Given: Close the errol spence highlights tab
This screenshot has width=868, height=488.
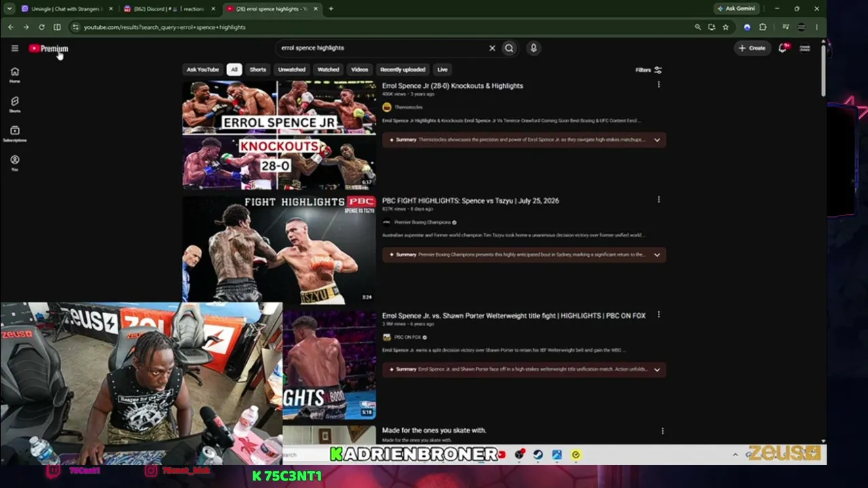Looking at the screenshot, I should tap(315, 9).
